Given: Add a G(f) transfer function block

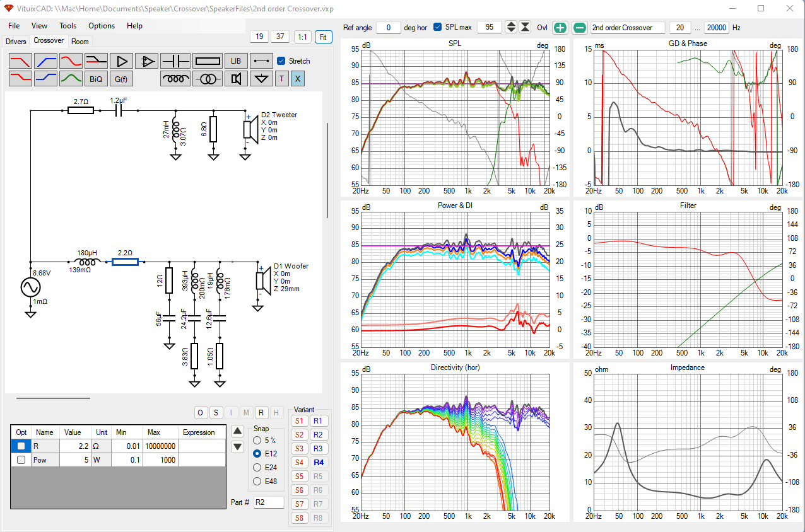Looking at the screenshot, I should [x=122, y=79].
